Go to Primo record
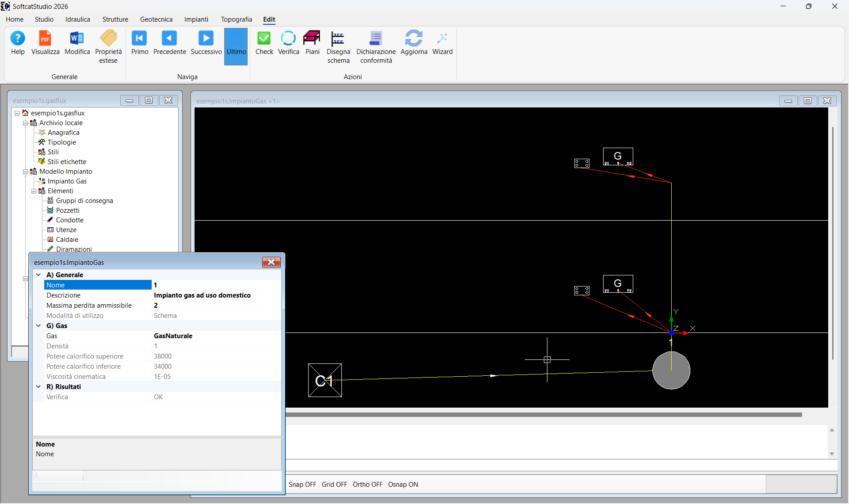This screenshot has width=849, height=504. [139, 43]
